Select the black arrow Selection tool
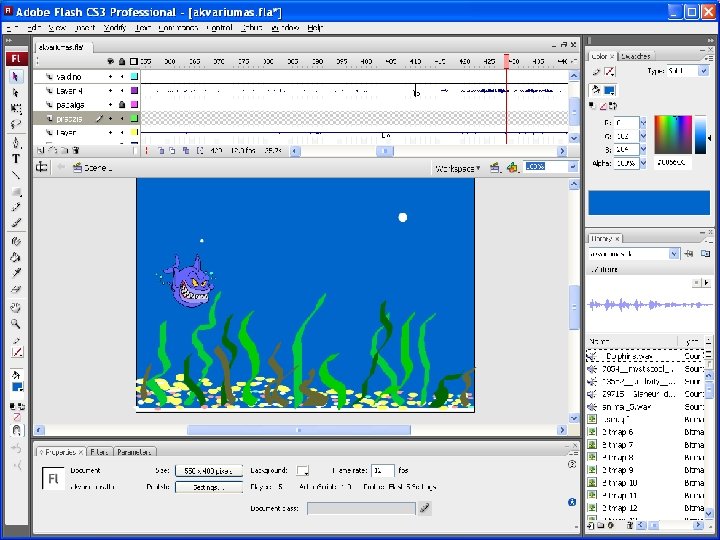This screenshot has width=720, height=540. click(16, 76)
